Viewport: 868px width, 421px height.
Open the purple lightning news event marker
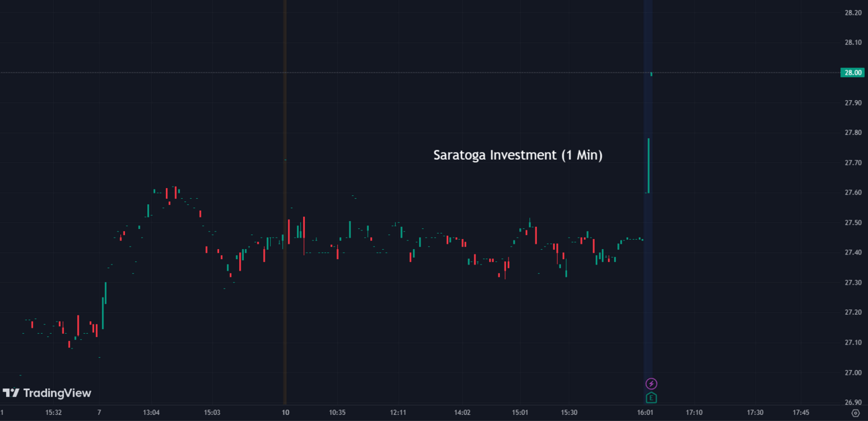(651, 384)
